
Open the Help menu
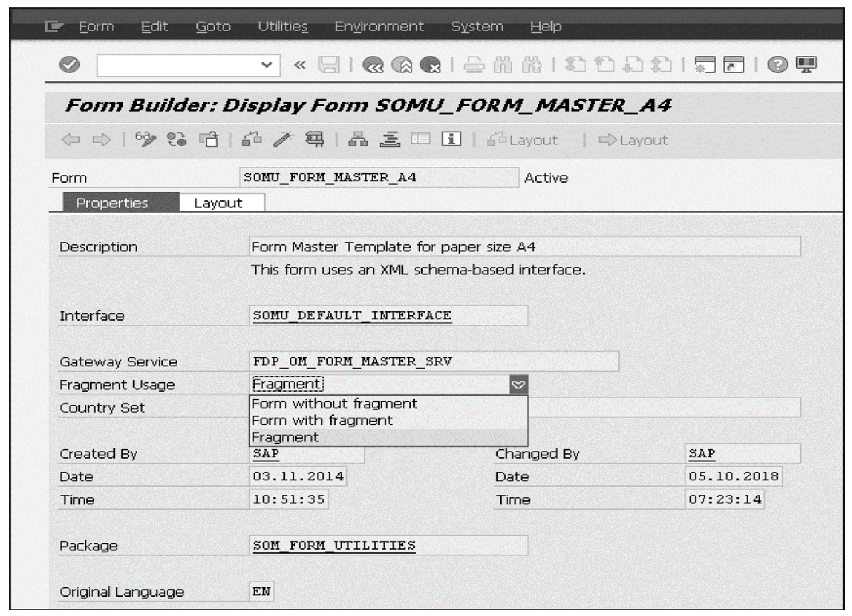point(546,26)
